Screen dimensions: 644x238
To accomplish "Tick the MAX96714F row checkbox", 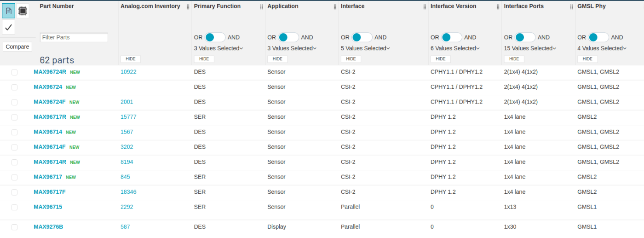I will (x=14, y=147).
